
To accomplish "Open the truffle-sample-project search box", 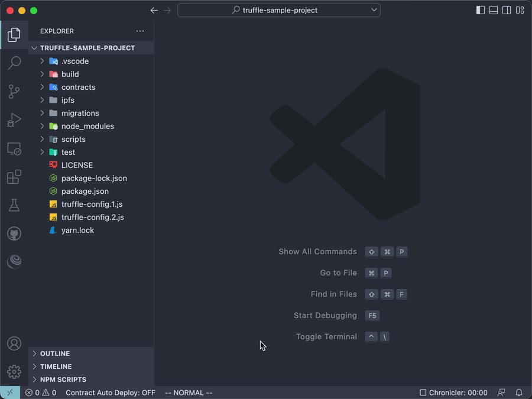I will pos(278,10).
